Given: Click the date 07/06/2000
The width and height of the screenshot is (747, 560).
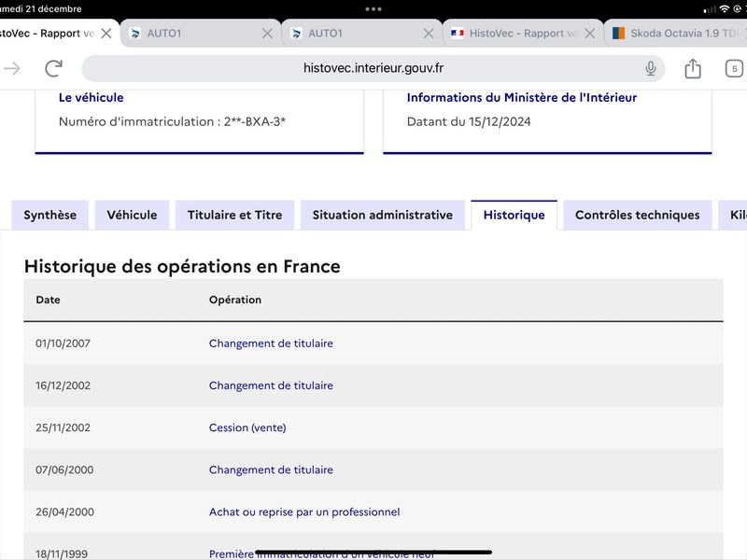Looking at the screenshot, I should 64,469.
